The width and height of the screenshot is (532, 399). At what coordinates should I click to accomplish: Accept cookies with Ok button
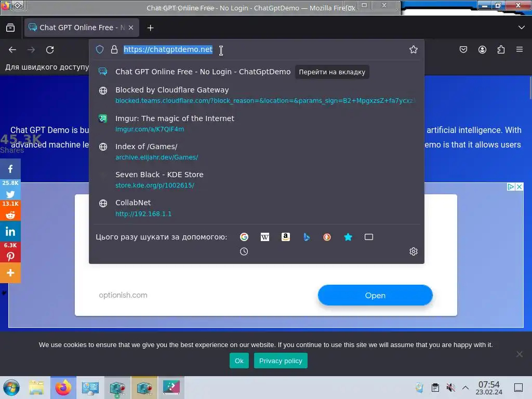[x=239, y=361]
